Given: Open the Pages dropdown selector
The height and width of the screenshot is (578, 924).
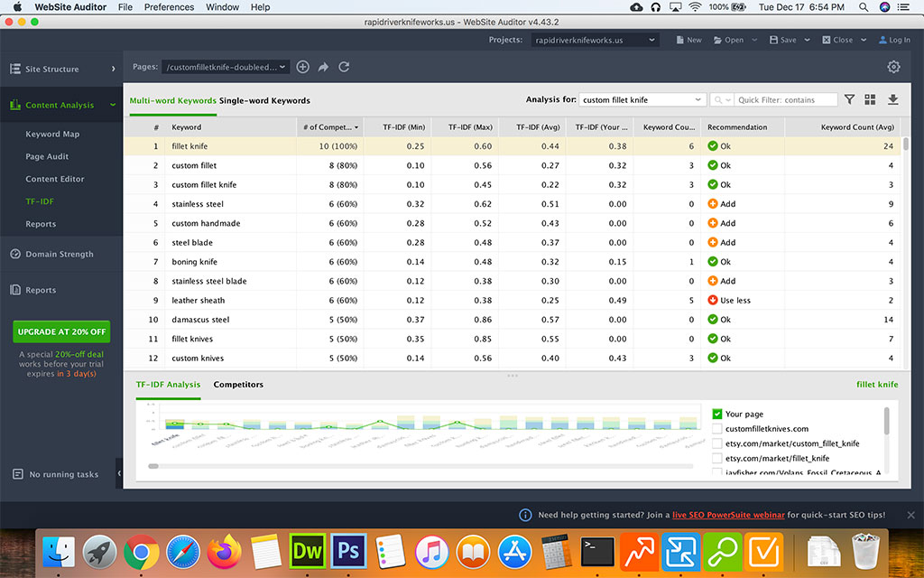Looking at the screenshot, I should pos(225,67).
